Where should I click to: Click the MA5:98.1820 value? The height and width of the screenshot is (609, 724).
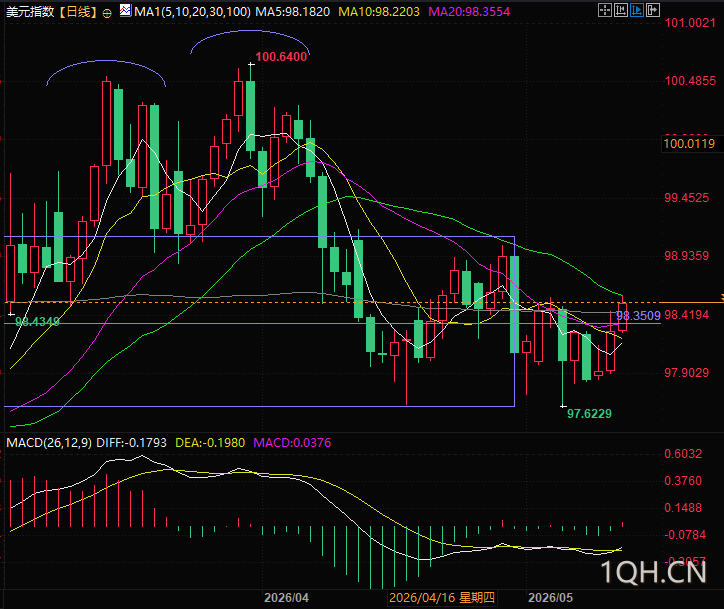tap(293, 12)
